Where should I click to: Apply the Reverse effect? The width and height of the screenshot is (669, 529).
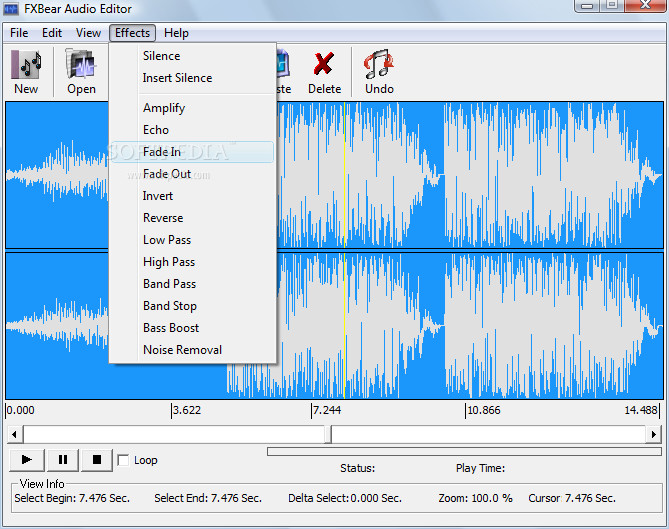click(x=192, y=218)
